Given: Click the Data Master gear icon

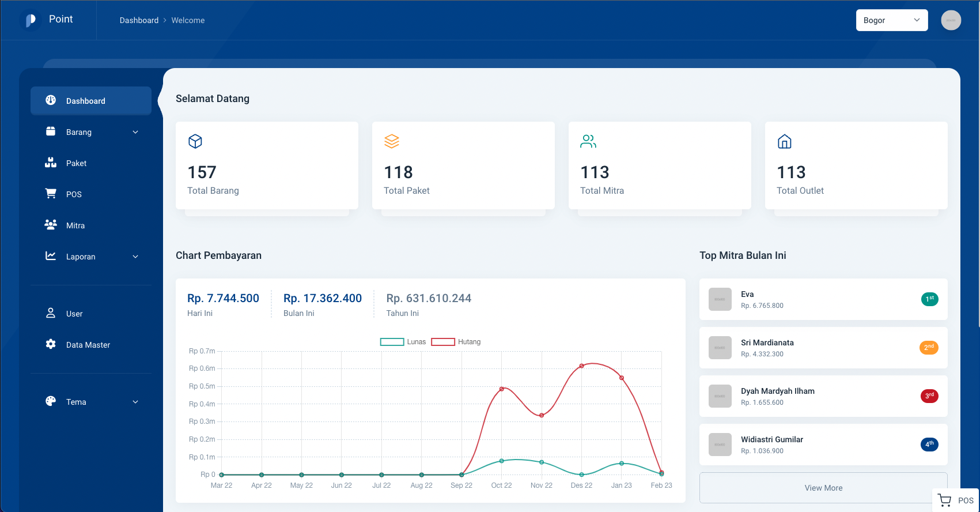Looking at the screenshot, I should tap(51, 344).
